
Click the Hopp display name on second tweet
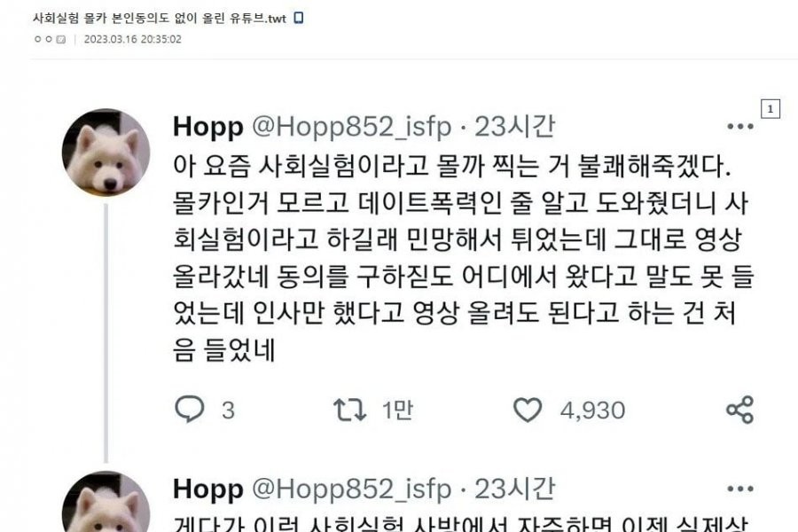click(x=207, y=489)
